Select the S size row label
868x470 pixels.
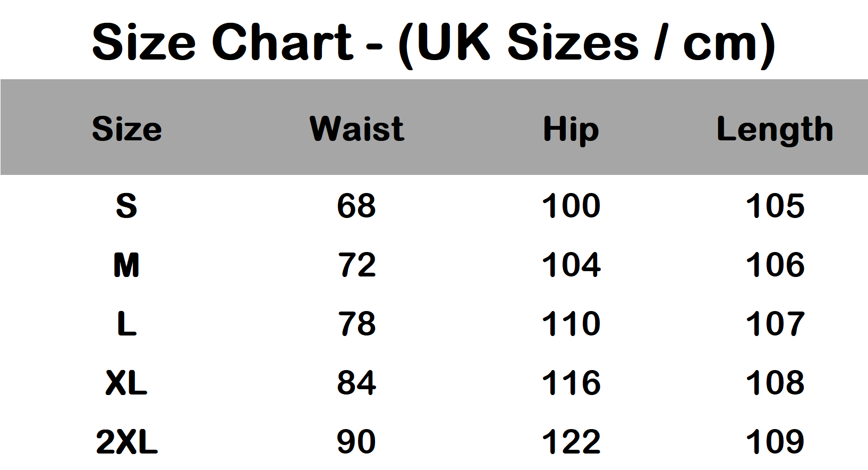click(126, 206)
